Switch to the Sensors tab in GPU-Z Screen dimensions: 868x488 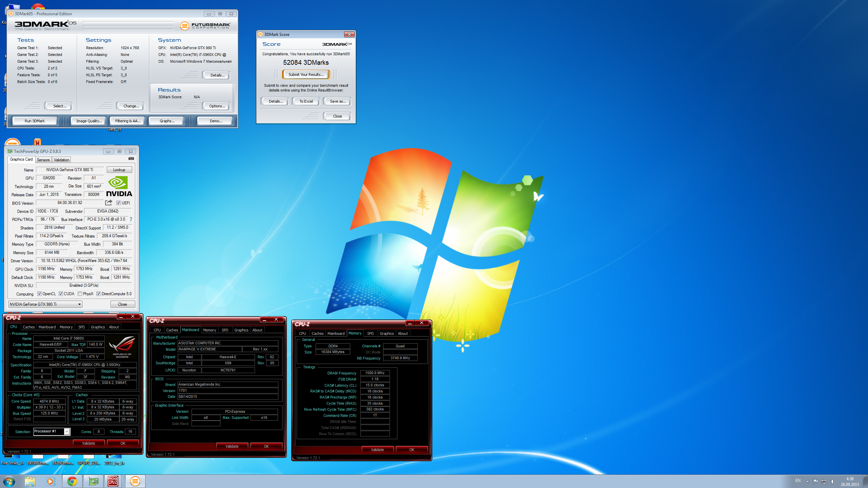click(x=43, y=160)
